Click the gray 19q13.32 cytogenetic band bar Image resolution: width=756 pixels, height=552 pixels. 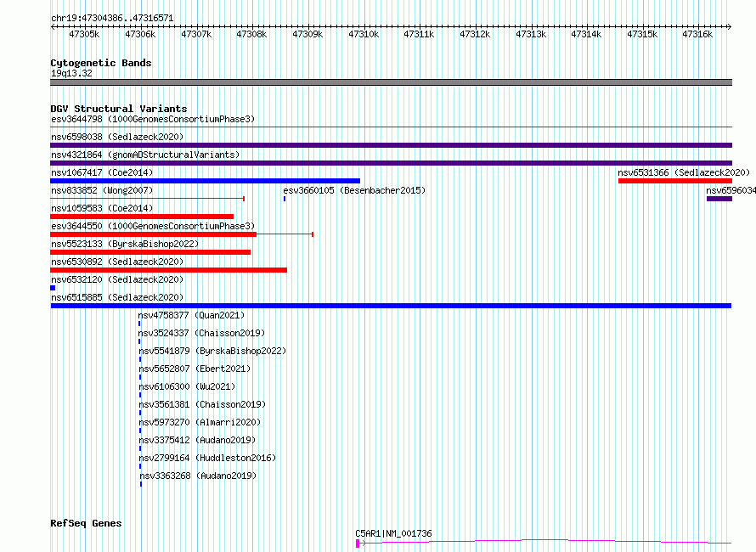pyautogui.click(x=391, y=82)
